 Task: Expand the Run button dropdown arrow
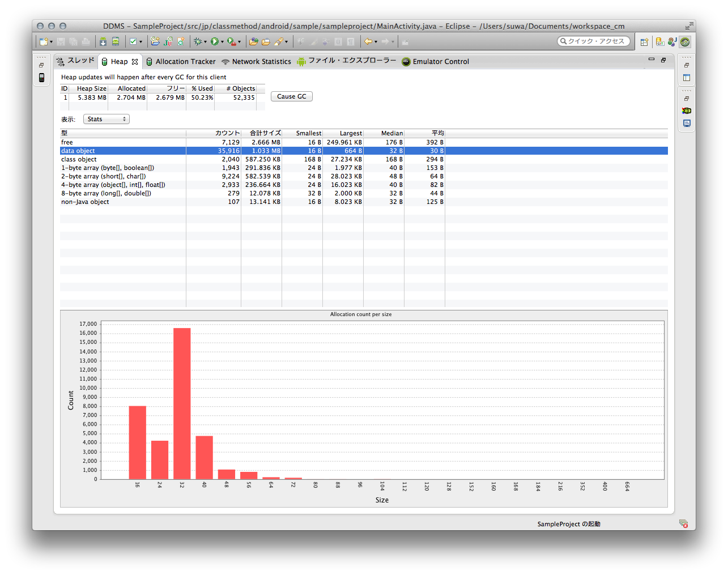pos(222,42)
